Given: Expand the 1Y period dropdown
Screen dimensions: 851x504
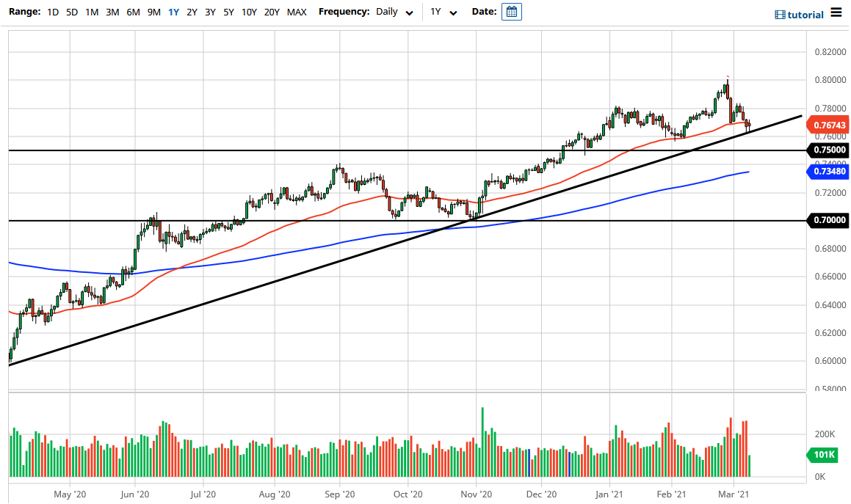Looking at the screenshot, I should click(441, 12).
